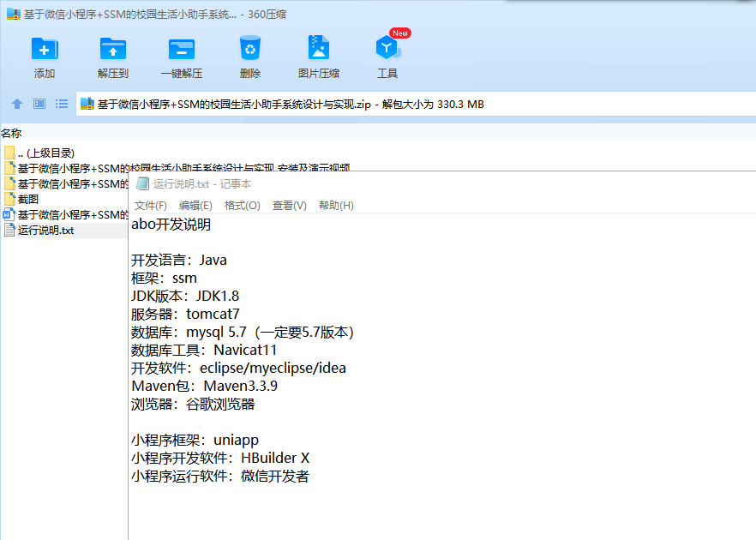
Task: Click the 添加 (Add) toolbar icon
Action: click(45, 49)
